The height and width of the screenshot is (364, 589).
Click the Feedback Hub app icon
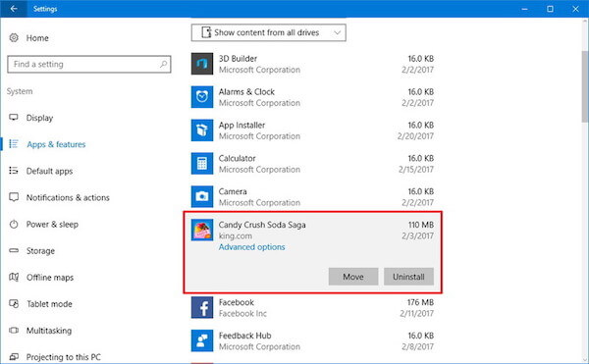[x=202, y=340]
